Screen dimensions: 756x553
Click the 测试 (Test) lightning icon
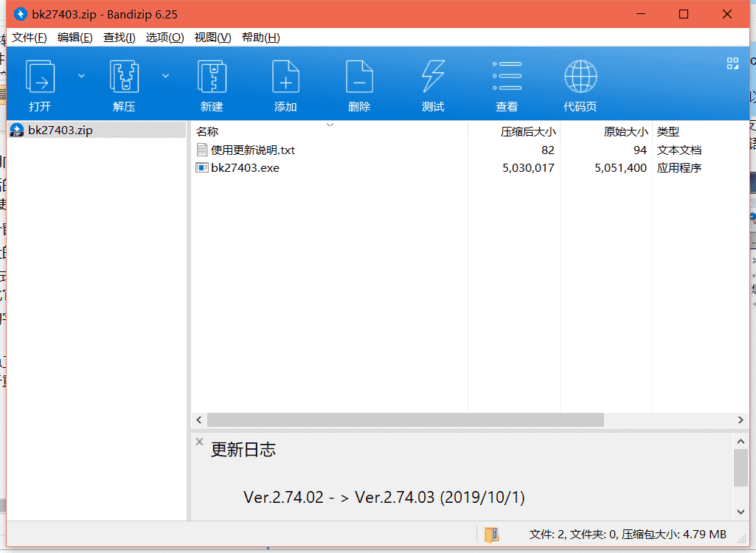coord(433,76)
